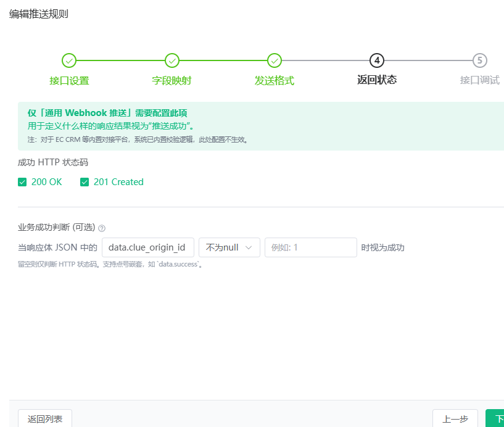
Task: Click the 当响应体 JSON 中的 label
Action: [57, 247]
